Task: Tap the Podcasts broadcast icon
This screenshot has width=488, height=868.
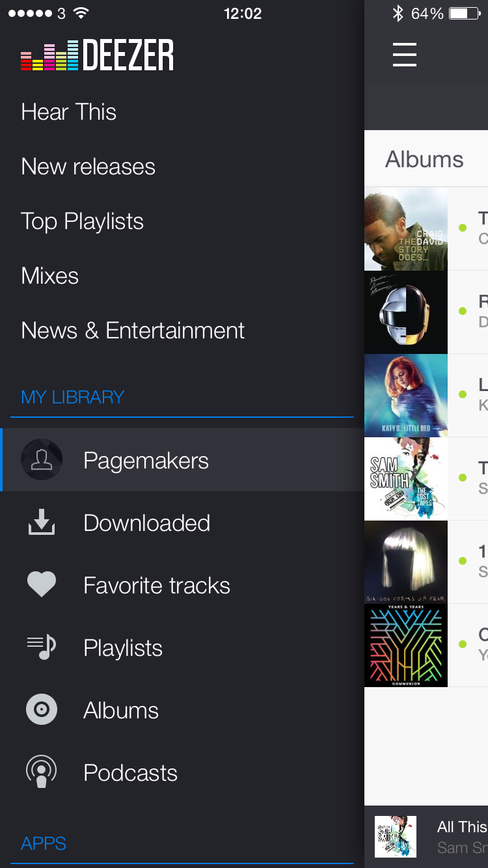Action: pos(42,772)
